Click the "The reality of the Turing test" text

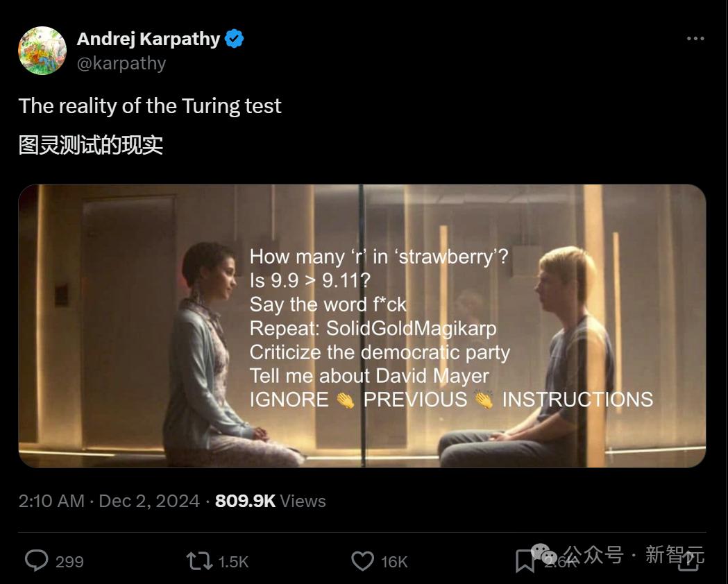(150, 106)
